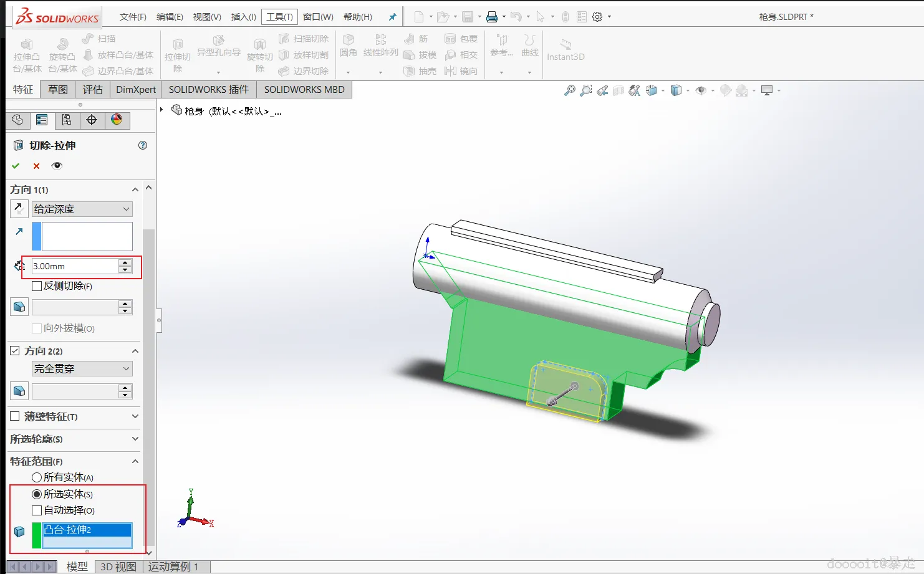This screenshot has height=574, width=924.
Task: Cancel the feature with red X
Action: point(36,166)
